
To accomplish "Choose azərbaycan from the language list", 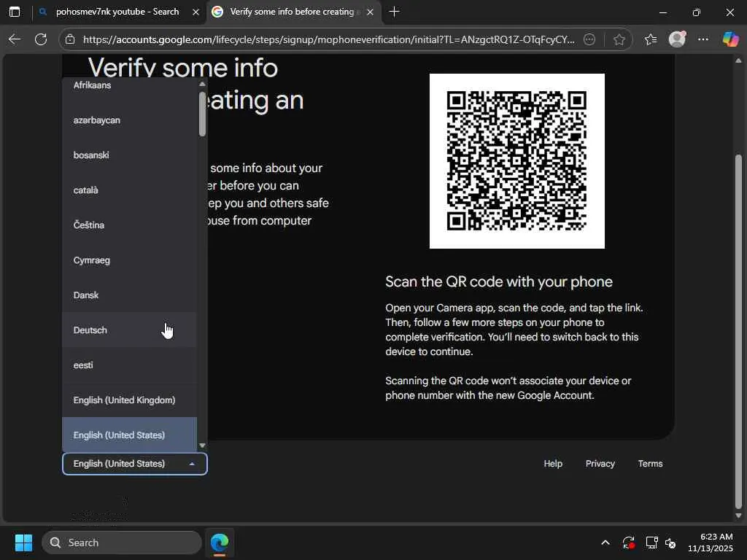I will pyautogui.click(x=129, y=120).
